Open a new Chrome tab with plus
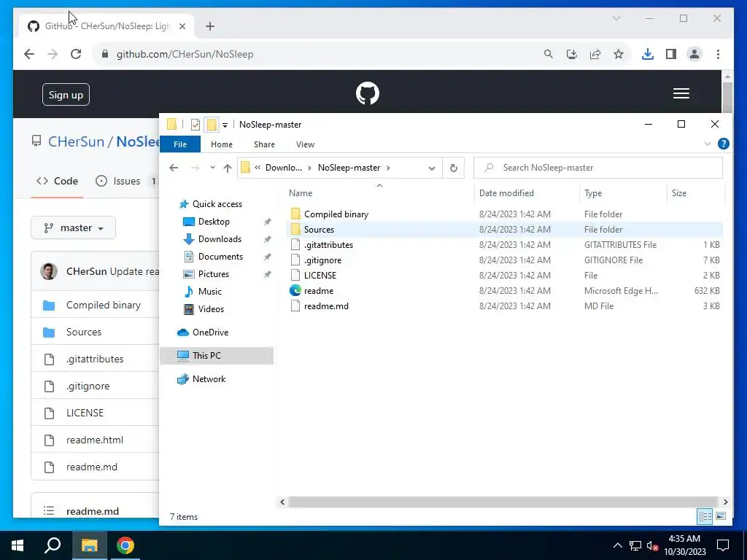The image size is (747, 560). [210, 26]
